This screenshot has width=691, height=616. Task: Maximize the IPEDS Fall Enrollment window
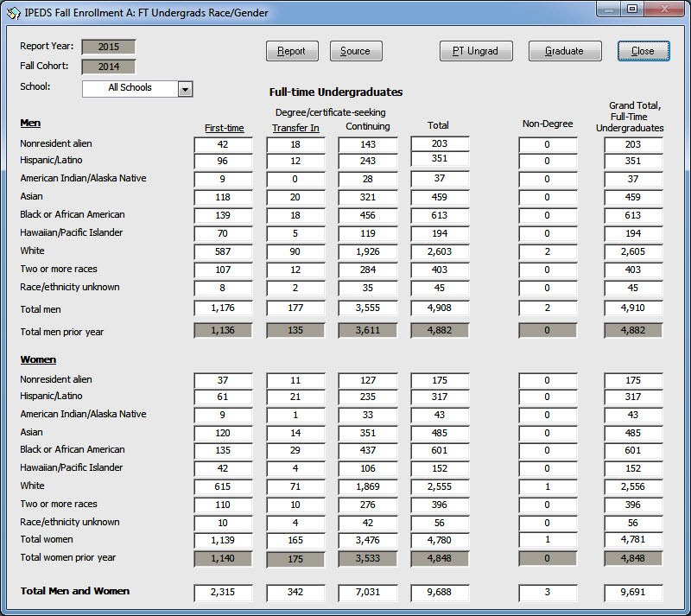[632, 10]
